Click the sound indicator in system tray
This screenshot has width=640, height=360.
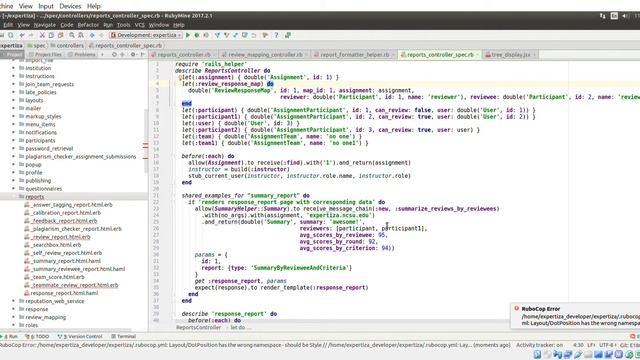tap(625, 16)
